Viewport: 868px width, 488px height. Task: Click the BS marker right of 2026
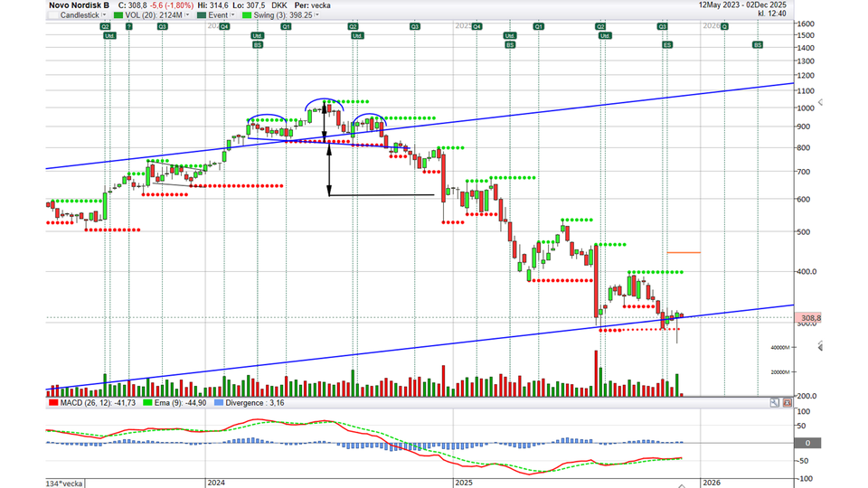coord(757,44)
